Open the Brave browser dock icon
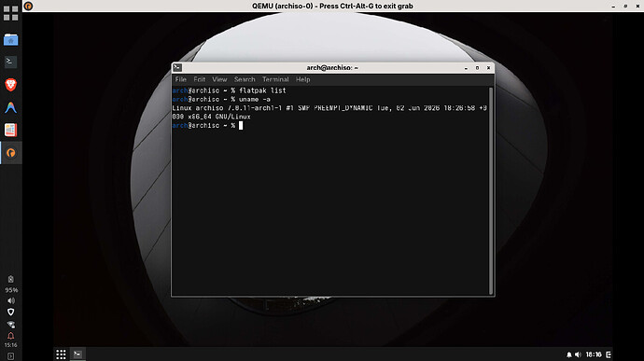The image size is (644, 361). coord(10,85)
